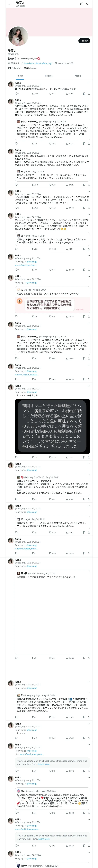Open the love-letter.club profile link
Viewport: 98px width, 868px height.
38,63
